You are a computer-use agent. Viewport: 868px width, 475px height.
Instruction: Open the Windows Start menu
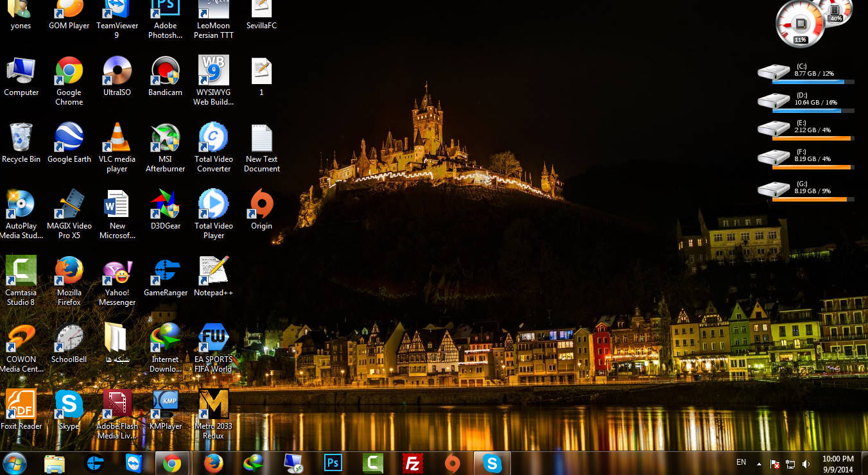tap(15, 463)
